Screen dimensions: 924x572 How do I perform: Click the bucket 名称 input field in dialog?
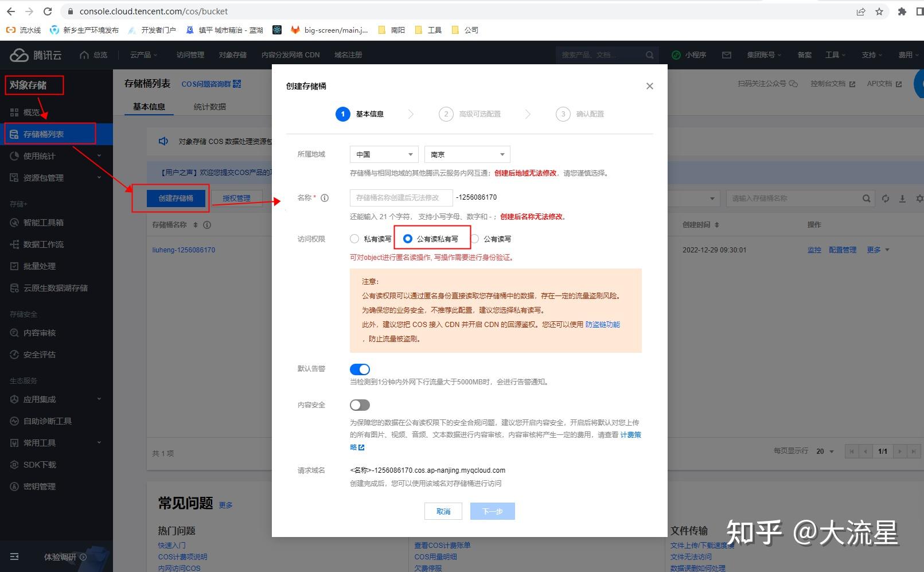(x=401, y=198)
